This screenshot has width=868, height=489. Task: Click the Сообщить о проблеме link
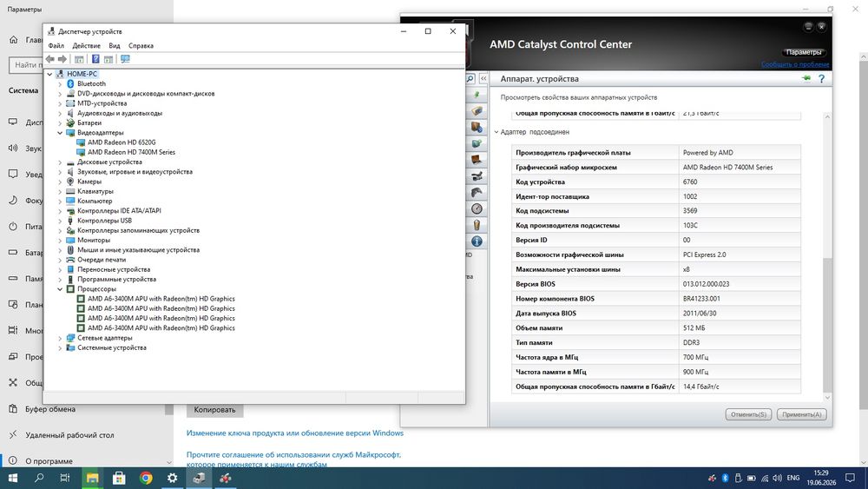(795, 64)
